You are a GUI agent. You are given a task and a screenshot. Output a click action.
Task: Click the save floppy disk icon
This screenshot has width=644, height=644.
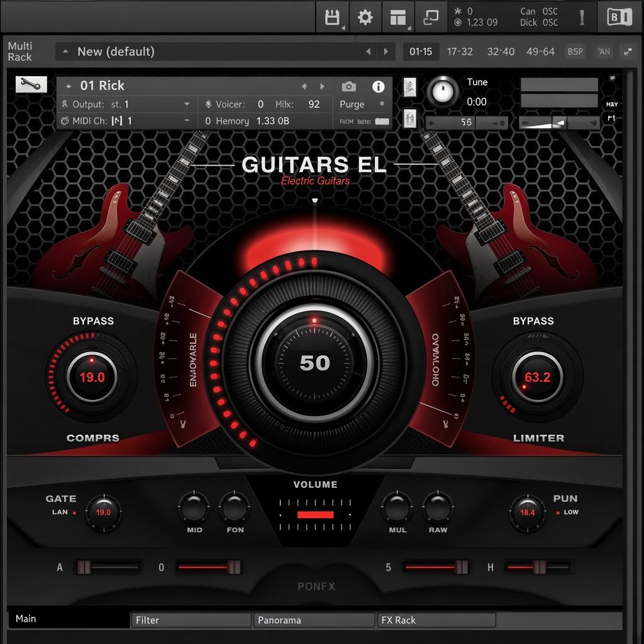[332, 17]
